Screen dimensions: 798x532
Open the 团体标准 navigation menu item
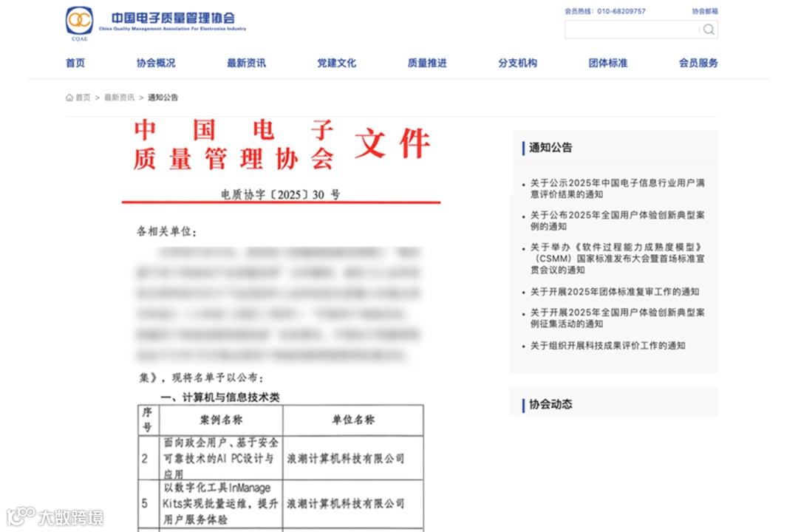point(607,63)
